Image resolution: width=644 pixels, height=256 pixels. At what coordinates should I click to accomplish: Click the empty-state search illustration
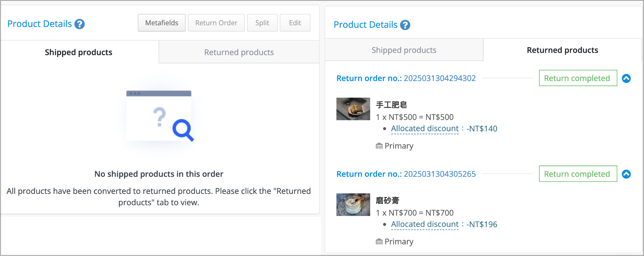(x=159, y=116)
